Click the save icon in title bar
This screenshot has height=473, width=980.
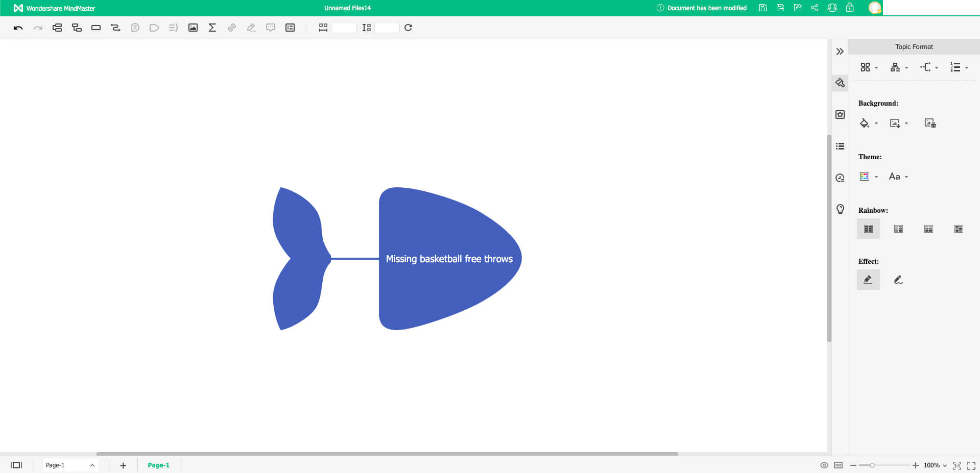pyautogui.click(x=762, y=8)
